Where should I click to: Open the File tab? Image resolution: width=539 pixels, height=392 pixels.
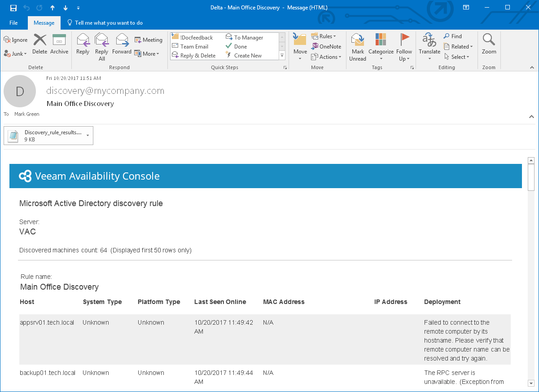click(13, 22)
